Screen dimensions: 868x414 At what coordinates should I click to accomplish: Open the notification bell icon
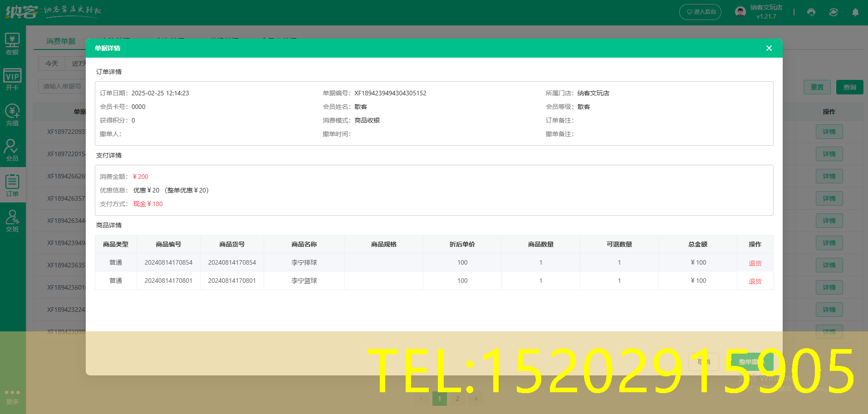(x=855, y=12)
